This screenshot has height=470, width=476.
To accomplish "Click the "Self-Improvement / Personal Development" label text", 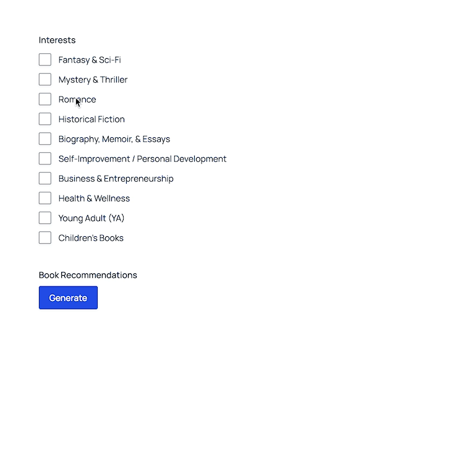I will pos(142,159).
